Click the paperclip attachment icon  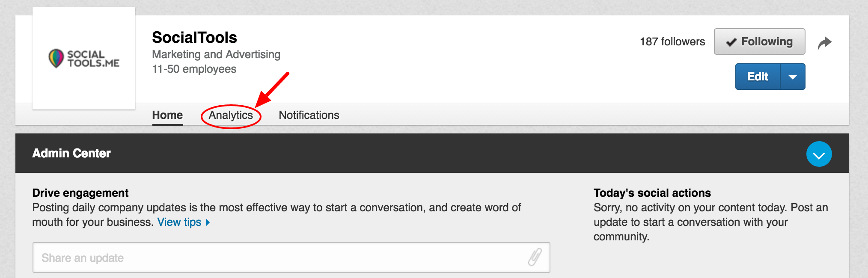pos(535,257)
